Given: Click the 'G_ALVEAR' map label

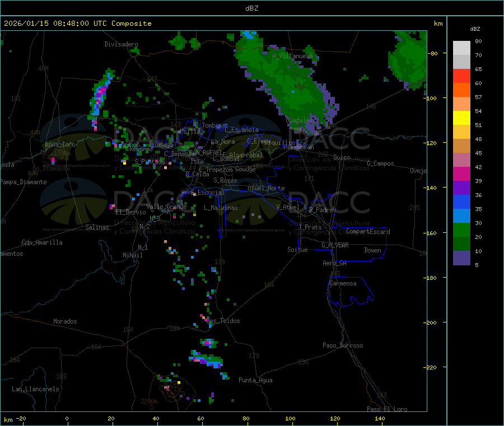Looking at the screenshot, I should (x=335, y=245).
